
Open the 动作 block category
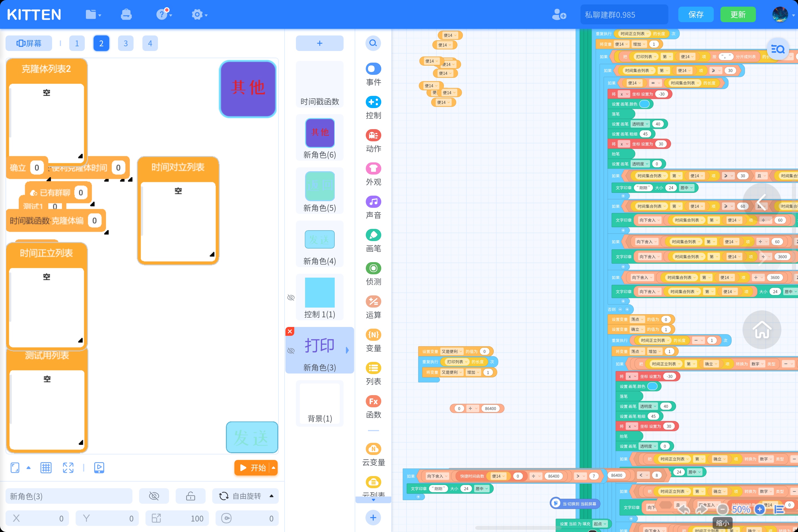pos(373,141)
